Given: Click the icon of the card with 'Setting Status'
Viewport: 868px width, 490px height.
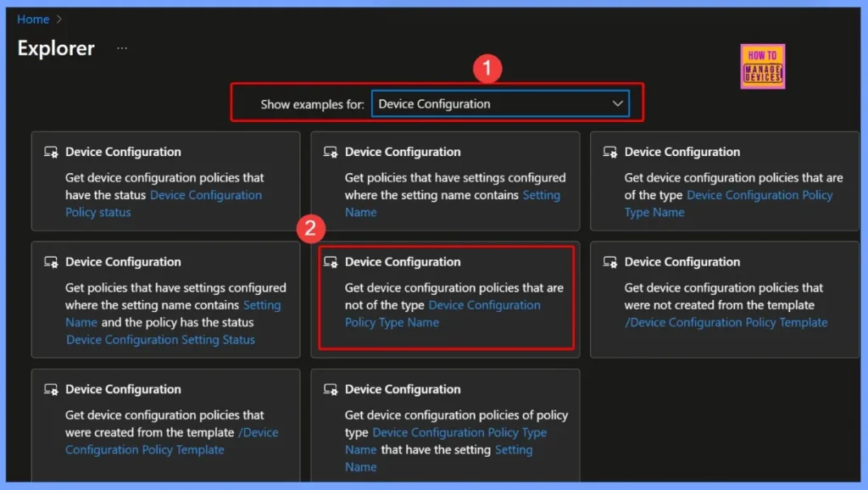Looking at the screenshot, I should pyautogui.click(x=51, y=262).
